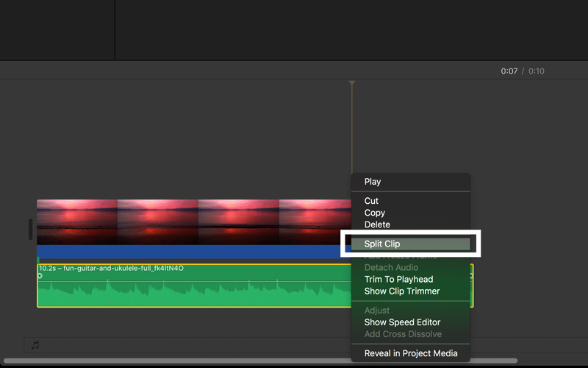
Task: Choose Copy from the context menu
Action: 374,213
